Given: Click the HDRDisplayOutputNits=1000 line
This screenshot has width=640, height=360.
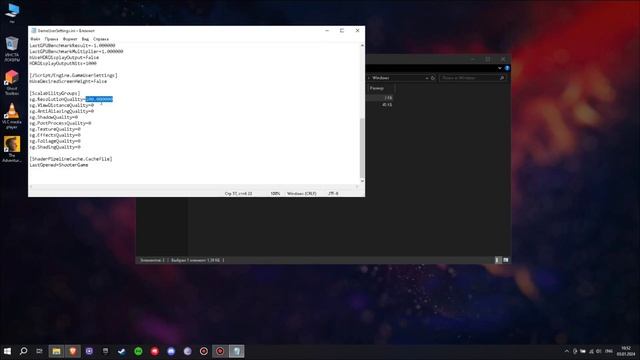Looking at the screenshot, I should click(63, 63).
